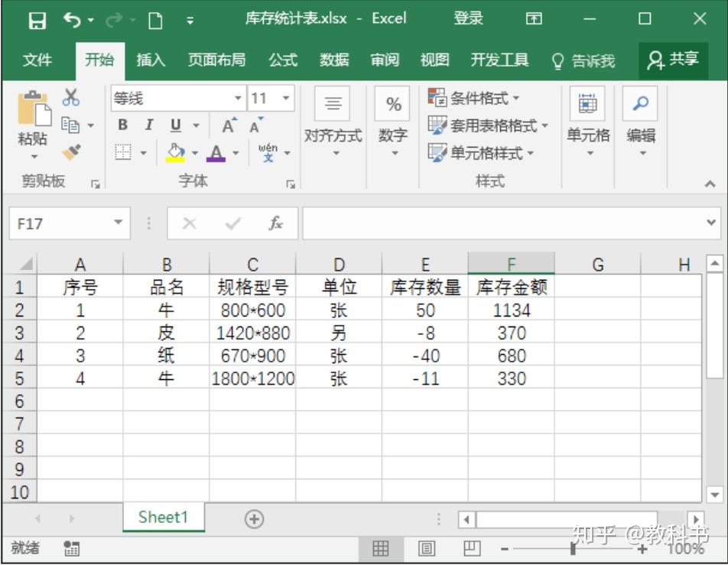728x565 pixels.
Task: Click the New document icon
Action: click(x=155, y=21)
